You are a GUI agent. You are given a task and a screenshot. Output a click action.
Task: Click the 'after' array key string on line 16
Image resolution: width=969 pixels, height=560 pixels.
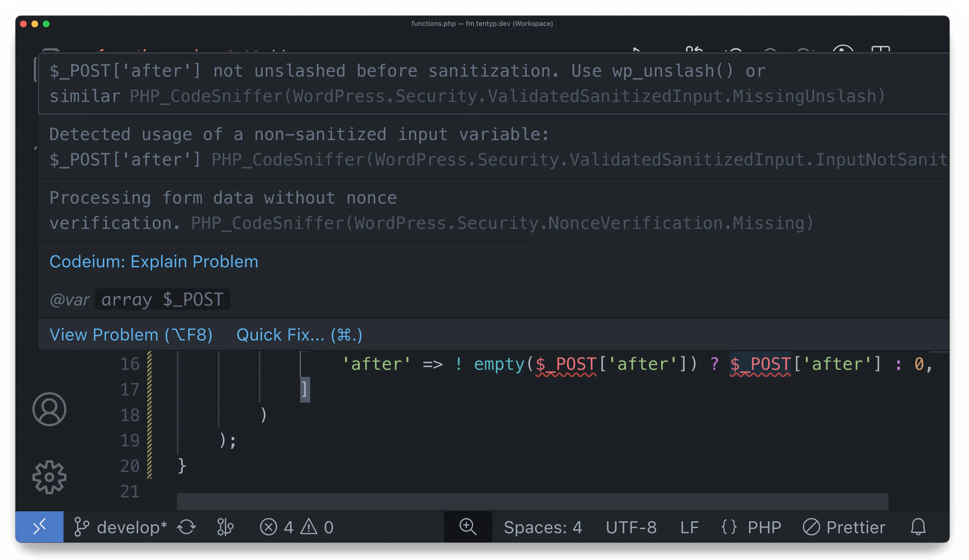pos(377,364)
